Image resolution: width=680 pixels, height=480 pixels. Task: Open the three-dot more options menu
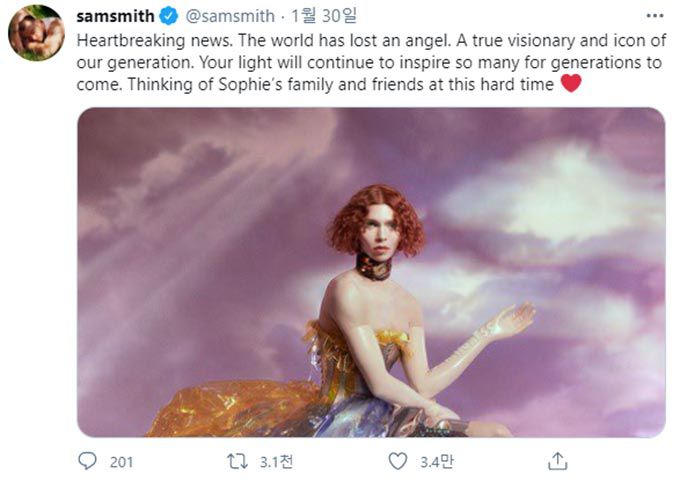tap(654, 17)
